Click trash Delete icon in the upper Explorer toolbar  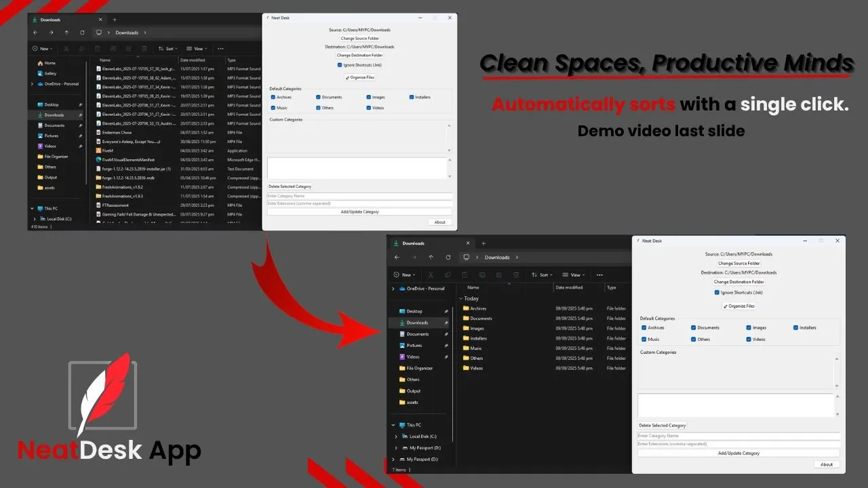click(x=144, y=49)
